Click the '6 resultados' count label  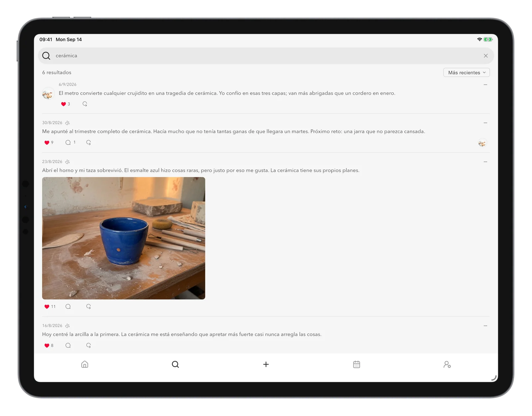click(57, 72)
